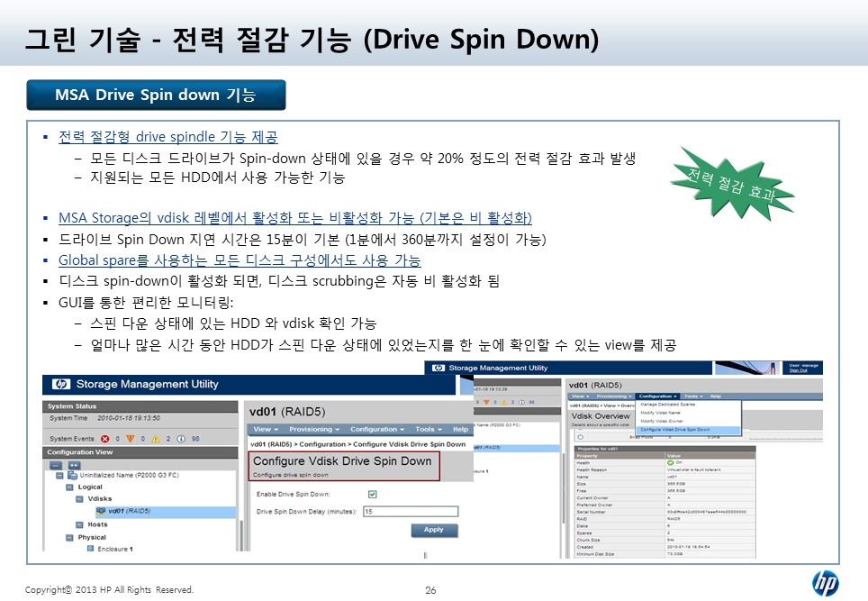Click the yellow warning icon in the right screenshot
This screenshot has height=601, width=868.
click(x=504, y=402)
